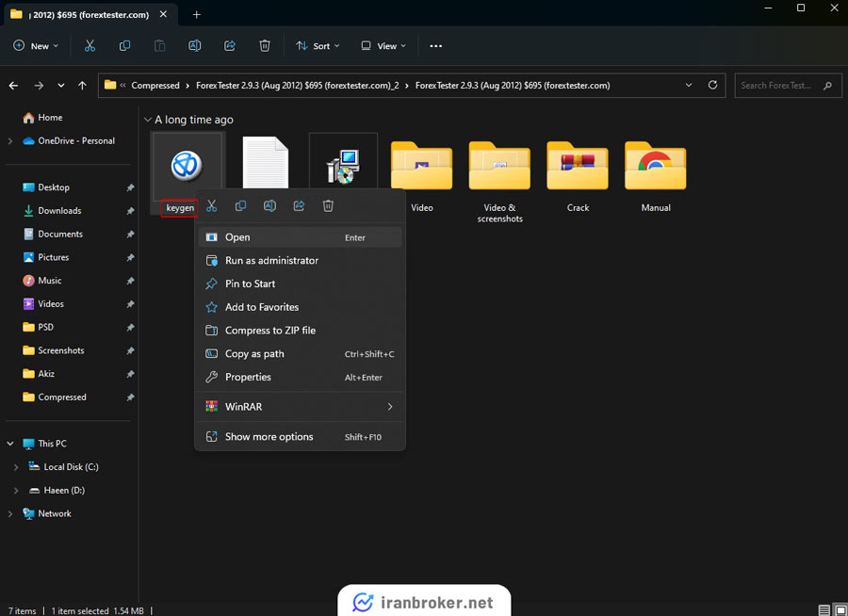Open the Crack folder
This screenshot has width=848, height=616.
coord(578,166)
